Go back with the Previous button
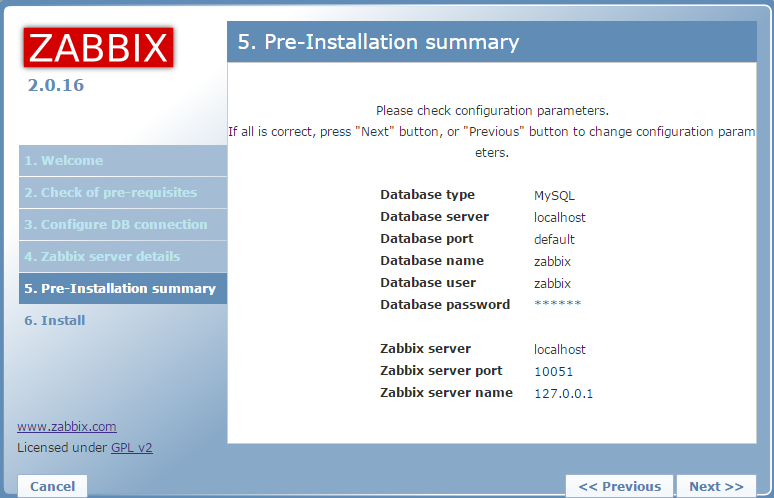The image size is (774, 498). (x=619, y=486)
